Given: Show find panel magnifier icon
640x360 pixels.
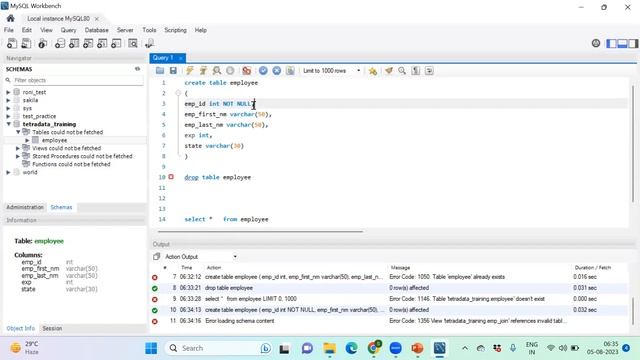Looking at the screenshot, I should pyautogui.click(x=402, y=71).
